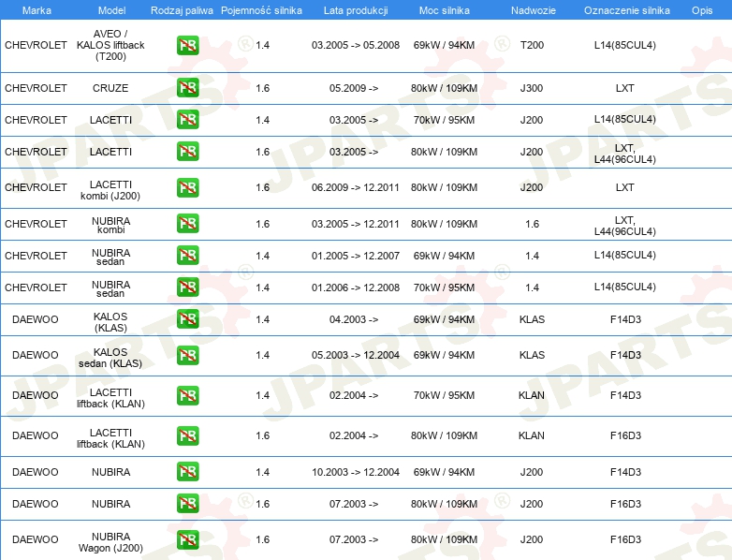732x560 pixels.
Task: Click production dates 06.2009 -> 12.2011
Action: tap(356, 187)
